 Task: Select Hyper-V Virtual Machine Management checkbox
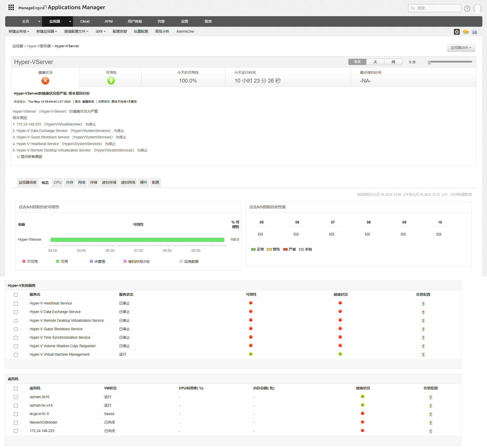pyautogui.click(x=16, y=355)
